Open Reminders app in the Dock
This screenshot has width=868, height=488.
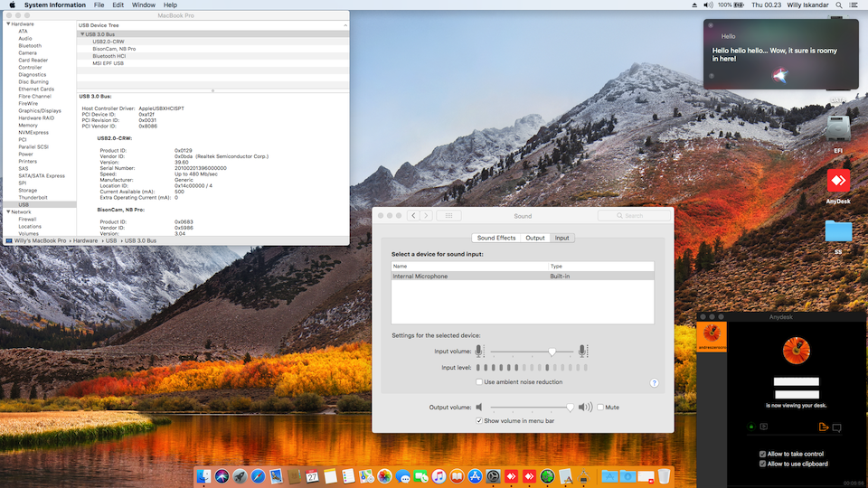point(348,476)
